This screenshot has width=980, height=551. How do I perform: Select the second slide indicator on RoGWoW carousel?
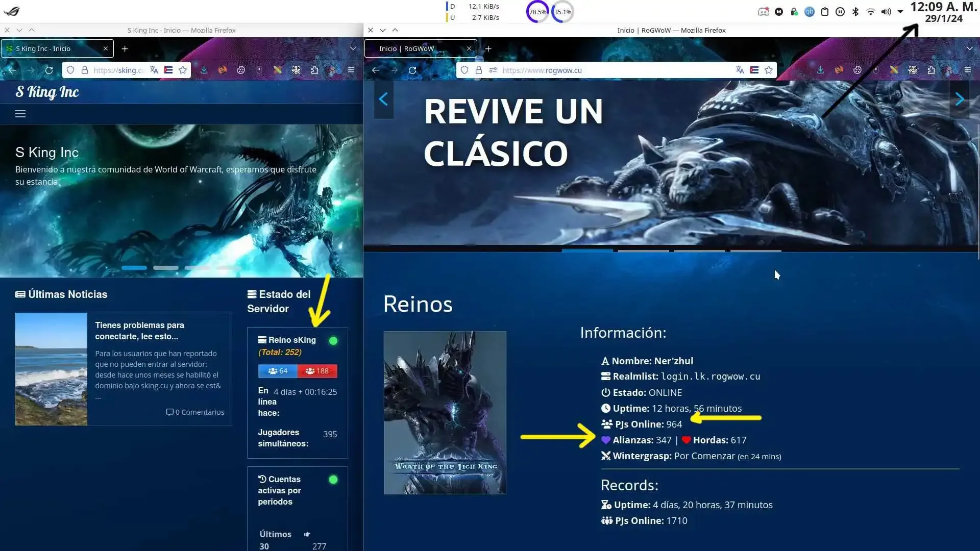[x=644, y=251]
